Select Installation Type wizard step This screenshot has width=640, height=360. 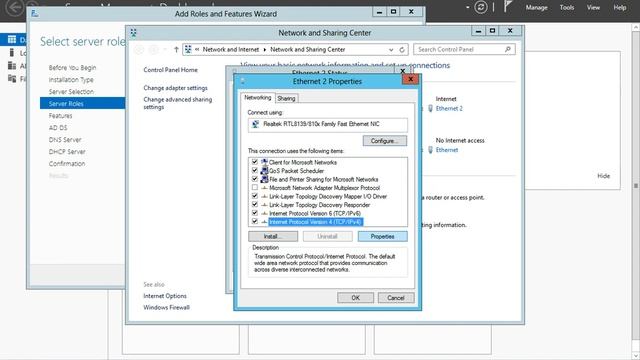71,80
